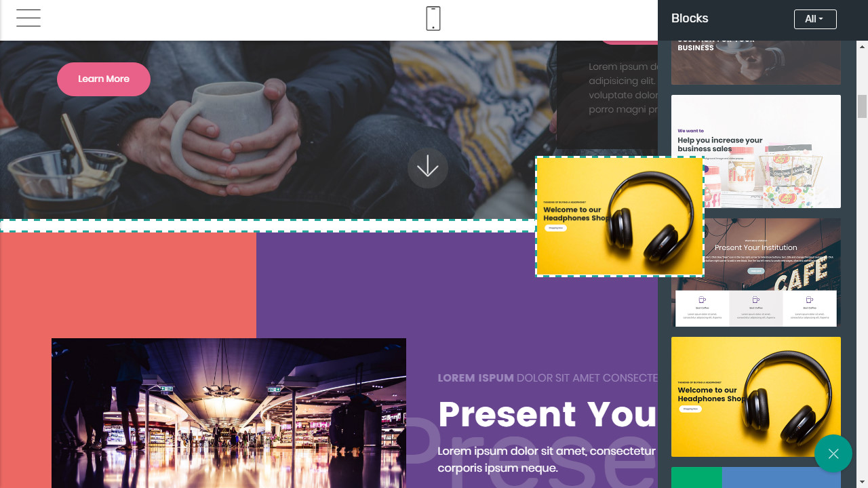Click the coral red color section
This screenshot has height=488, width=868.
(128, 285)
